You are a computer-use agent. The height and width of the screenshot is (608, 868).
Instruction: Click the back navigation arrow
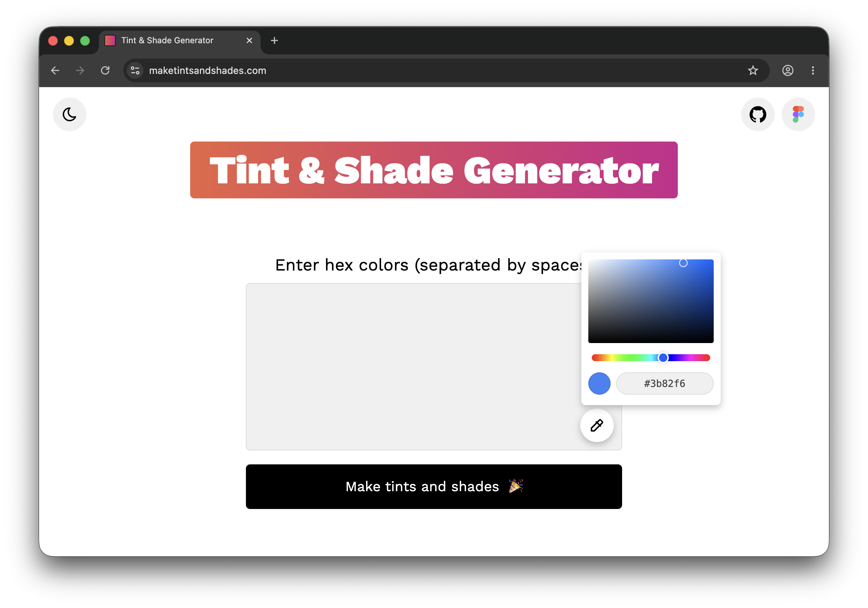tap(55, 70)
